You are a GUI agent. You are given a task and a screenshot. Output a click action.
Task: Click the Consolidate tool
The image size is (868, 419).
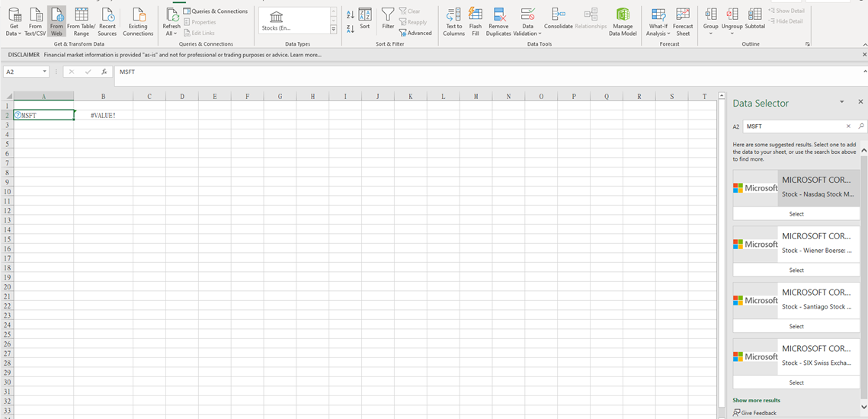(x=559, y=19)
